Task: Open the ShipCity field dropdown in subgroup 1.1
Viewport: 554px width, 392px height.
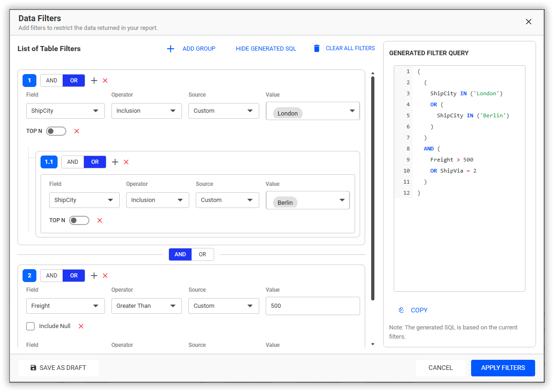Action: (84, 200)
